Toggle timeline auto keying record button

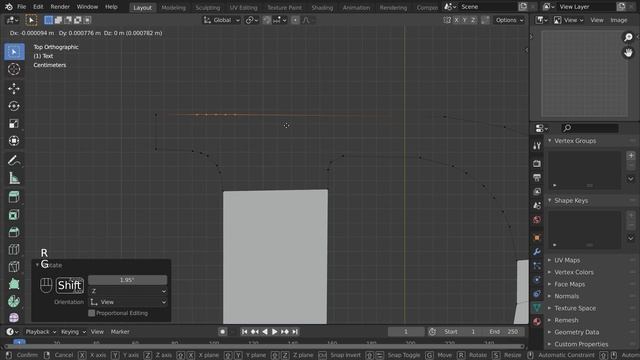(x=222, y=332)
